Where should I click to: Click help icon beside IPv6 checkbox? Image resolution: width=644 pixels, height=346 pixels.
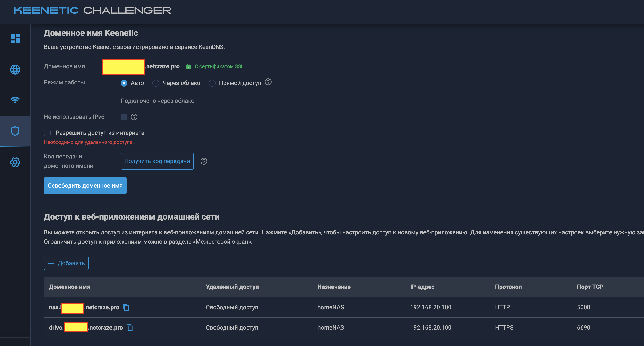tap(134, 117)
